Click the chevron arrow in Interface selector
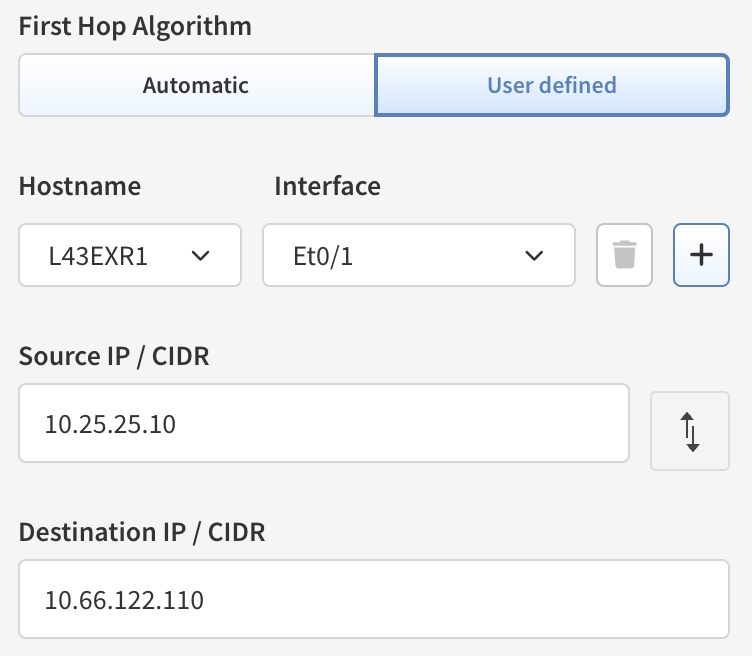Image resolution: width=752 pixels, height=656 pixels. [534, 256]
